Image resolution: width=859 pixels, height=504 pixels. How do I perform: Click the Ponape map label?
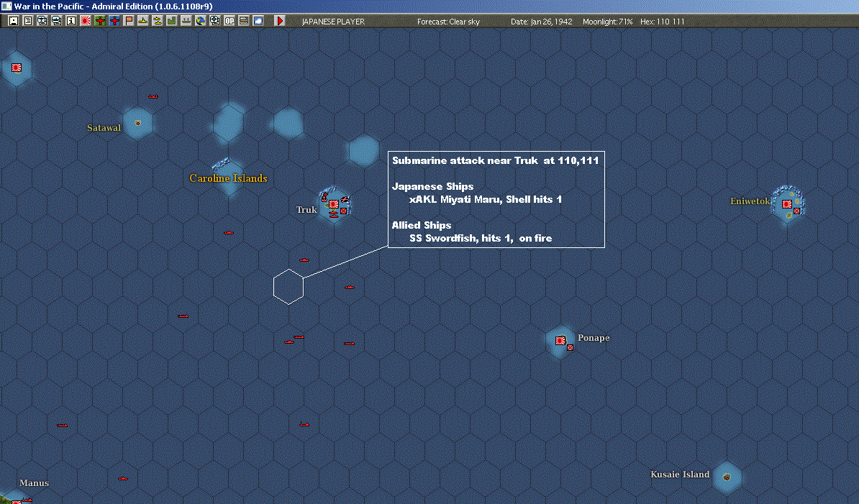click(x=594, y=338)
